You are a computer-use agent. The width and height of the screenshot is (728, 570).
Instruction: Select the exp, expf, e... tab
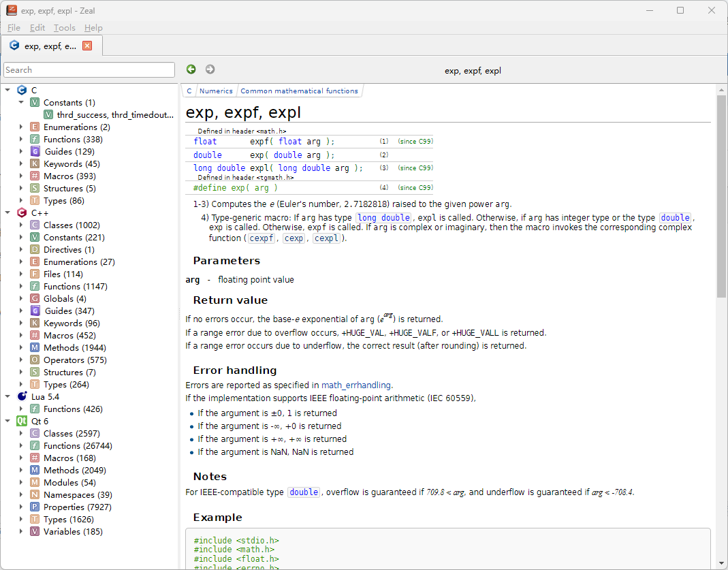tap(51, 46)
